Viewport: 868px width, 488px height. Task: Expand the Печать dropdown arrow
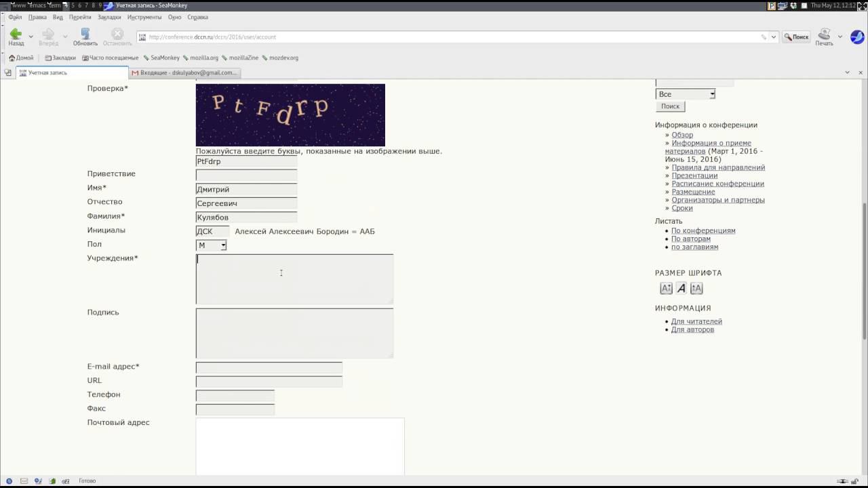(840, 37)
